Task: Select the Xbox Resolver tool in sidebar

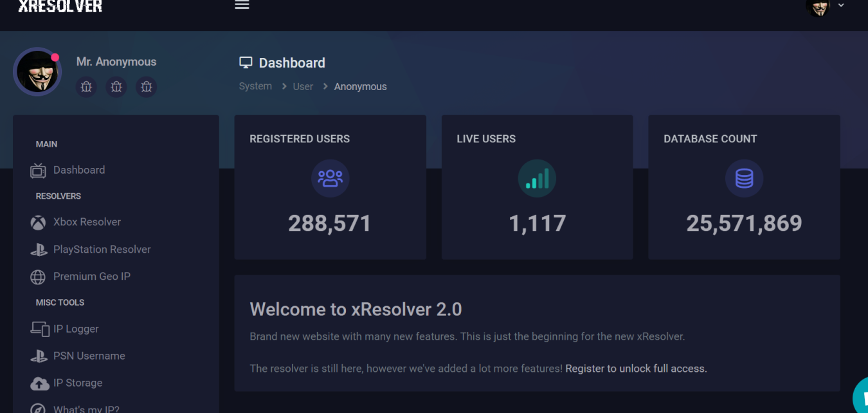Action: pyautogui.click(x=86, y=222)
